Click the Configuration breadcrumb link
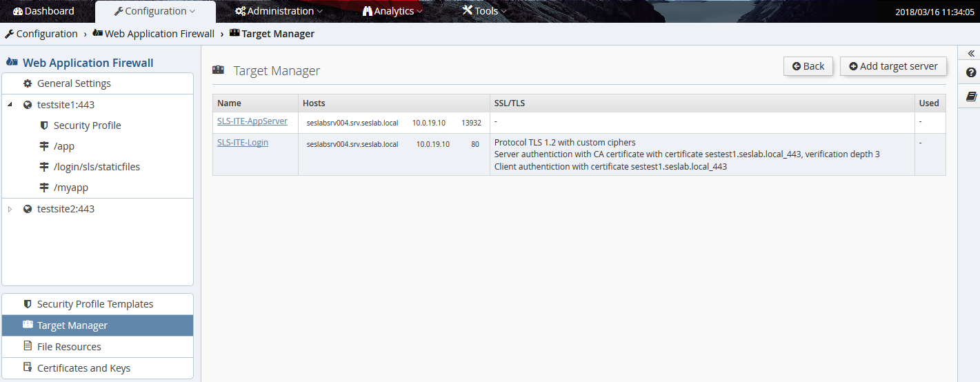Screen dimensions: 980x382 (x=47, y=34)
